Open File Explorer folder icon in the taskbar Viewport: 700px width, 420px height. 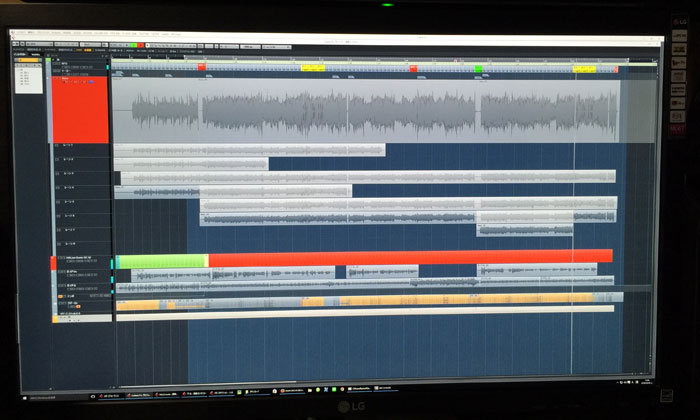click(310, 390)
